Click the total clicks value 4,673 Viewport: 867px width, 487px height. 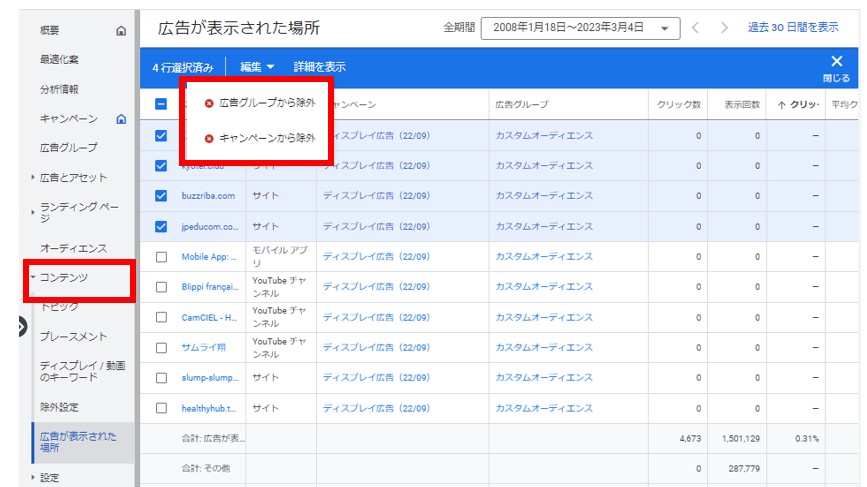[690, 438]
